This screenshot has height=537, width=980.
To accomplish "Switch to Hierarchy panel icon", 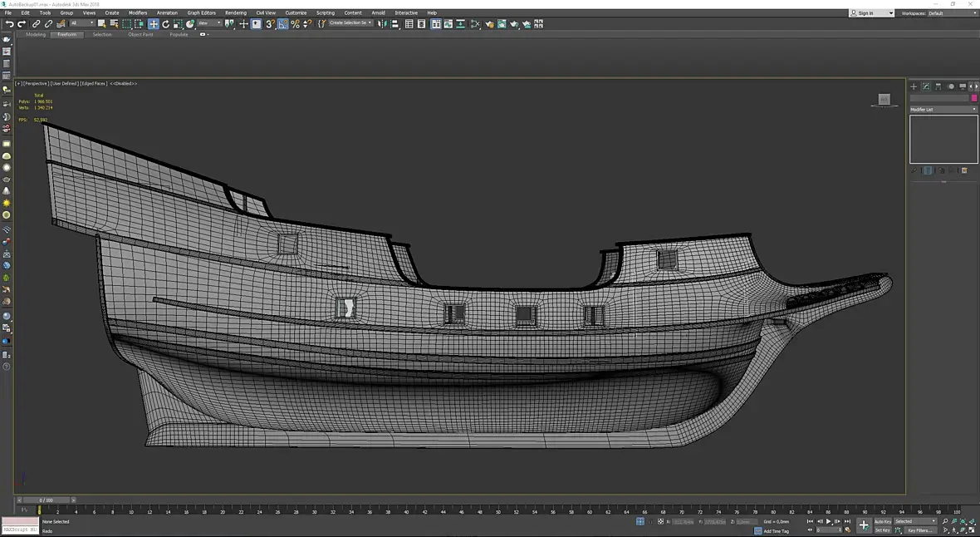I will tap(938, 86).
